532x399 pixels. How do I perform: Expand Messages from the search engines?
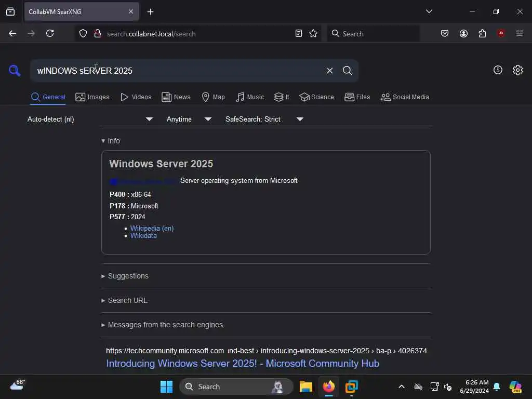pos(162,325)
